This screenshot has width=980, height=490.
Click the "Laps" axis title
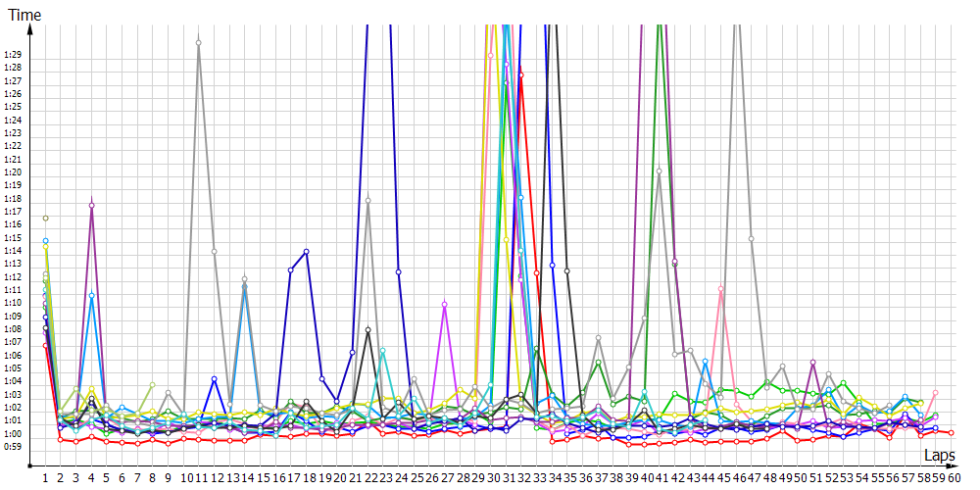940,456
